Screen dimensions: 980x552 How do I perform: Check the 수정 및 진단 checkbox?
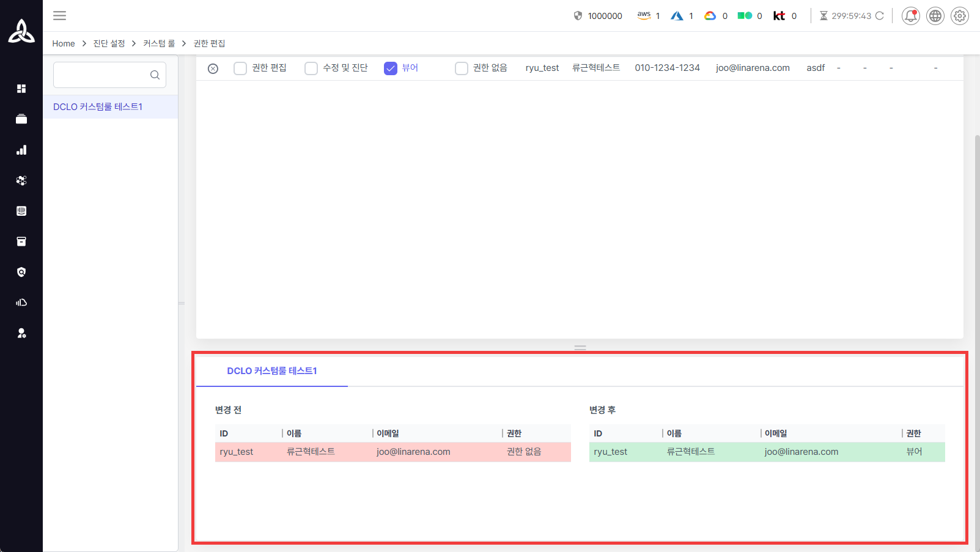pyautogui.click(x=311, y=68)
